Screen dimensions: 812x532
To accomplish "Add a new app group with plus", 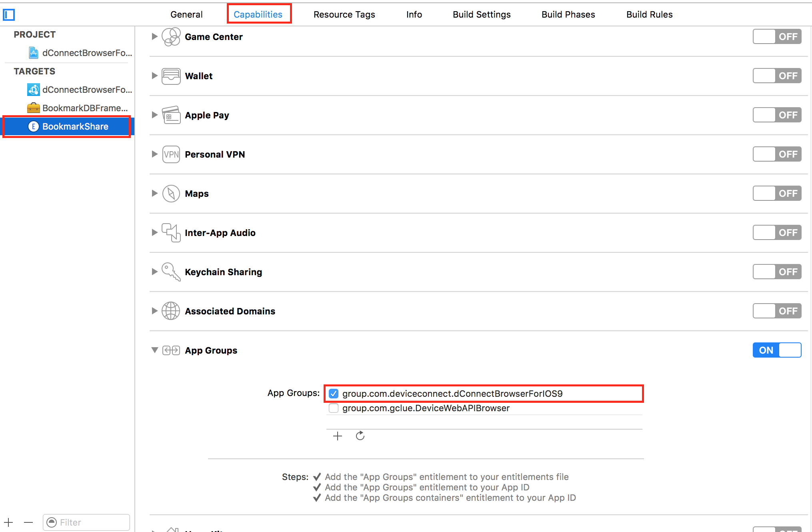I will (x=338, y=436).
